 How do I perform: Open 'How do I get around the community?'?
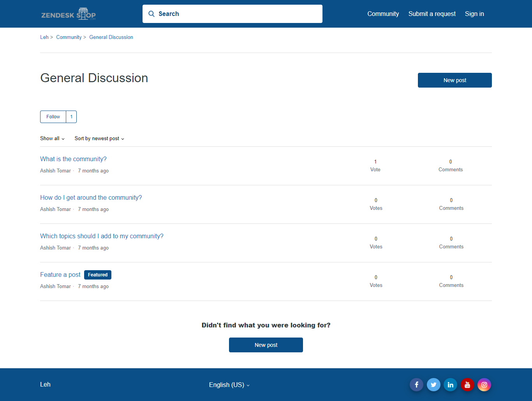(91, 197)
